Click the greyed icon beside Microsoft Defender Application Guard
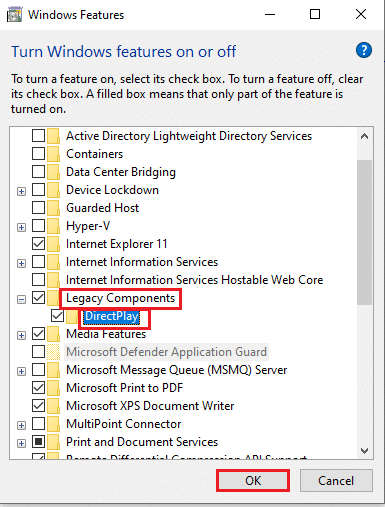This screenshot has width=385, height=507. pos(53,352)
